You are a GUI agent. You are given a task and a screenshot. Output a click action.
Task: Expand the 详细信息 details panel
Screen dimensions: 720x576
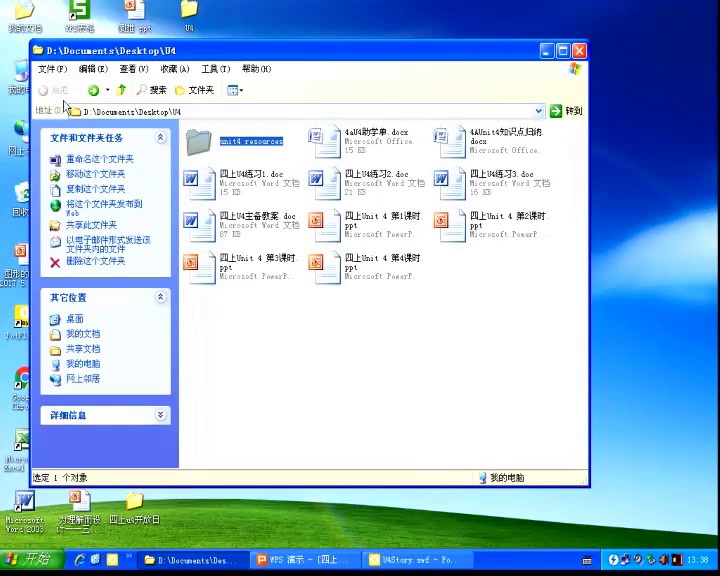point(161,414)
